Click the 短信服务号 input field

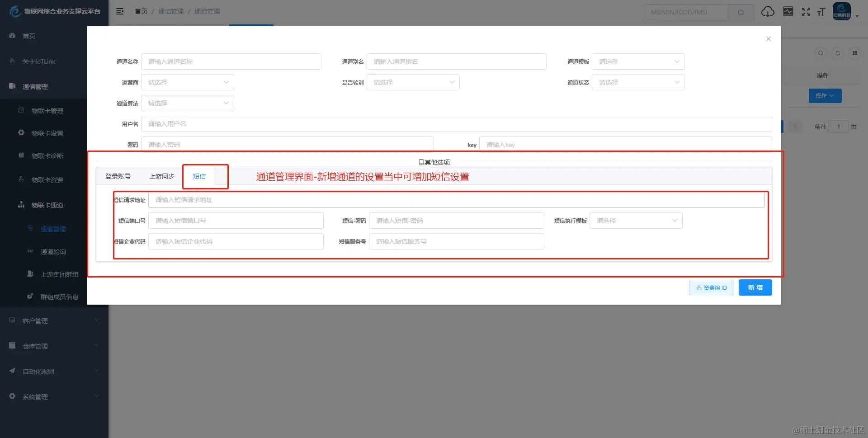457,241
